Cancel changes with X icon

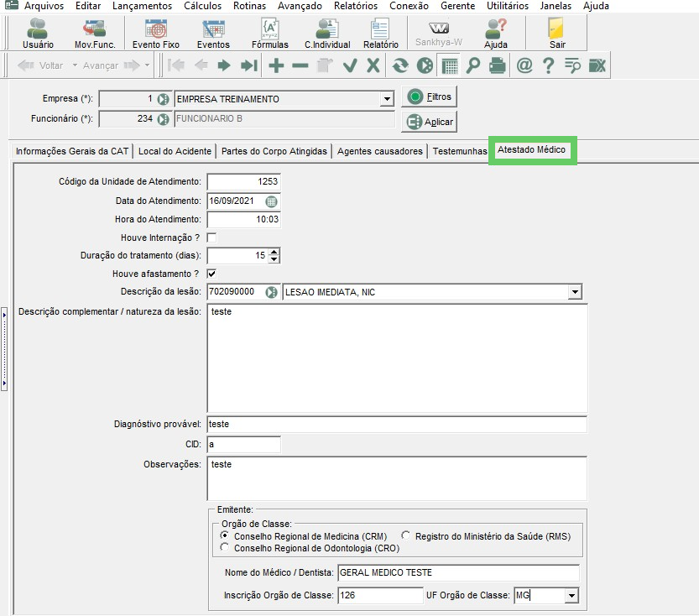point(373,65)
